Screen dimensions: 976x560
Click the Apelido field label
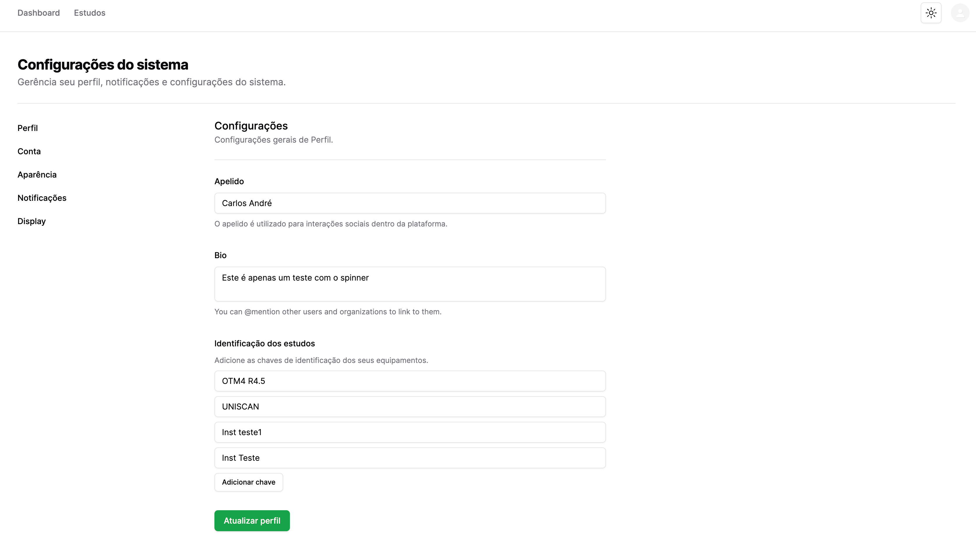pos(229,182)
